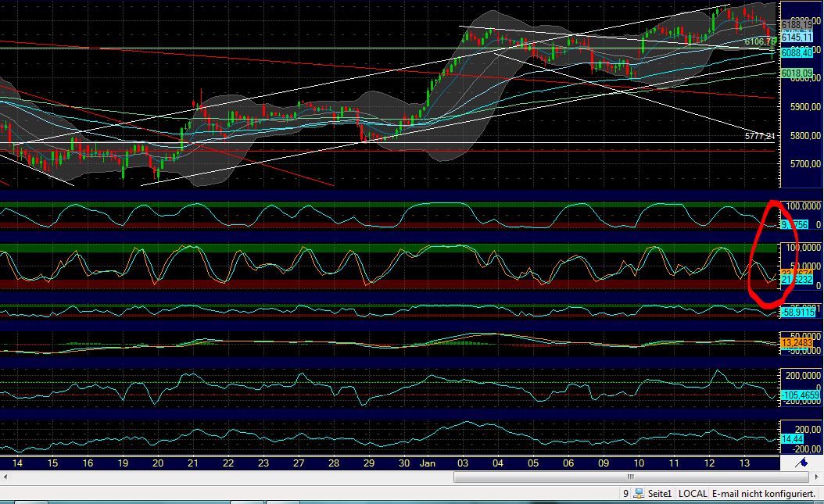The width and height of the screenshot is (824, 504).
Task: Click the green 6018.09 price label
Action: (797, 73)
